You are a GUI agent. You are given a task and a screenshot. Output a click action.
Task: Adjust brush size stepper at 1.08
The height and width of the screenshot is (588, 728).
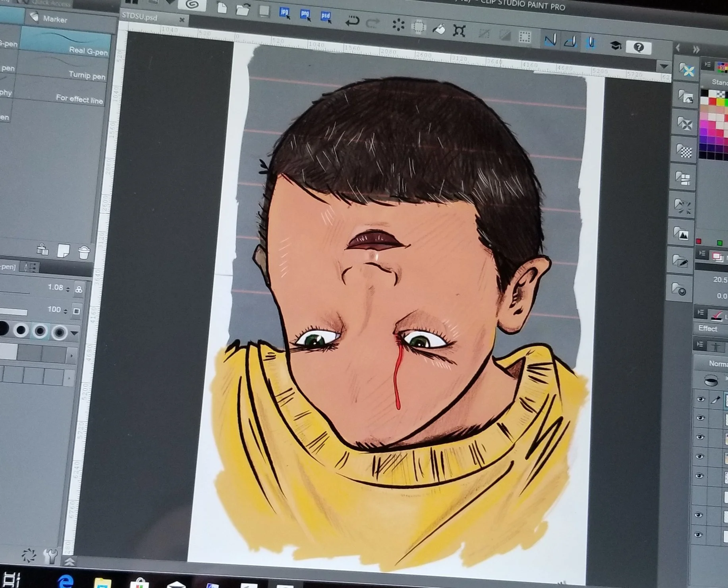pos(68,289)
